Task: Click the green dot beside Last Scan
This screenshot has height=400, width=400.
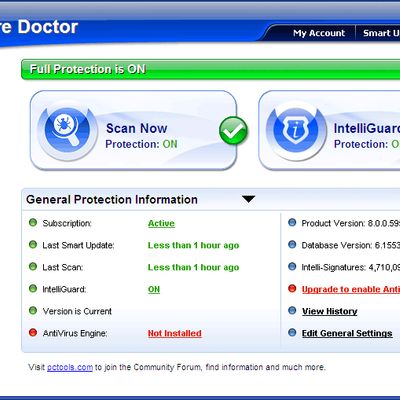Action: point(33,266)
